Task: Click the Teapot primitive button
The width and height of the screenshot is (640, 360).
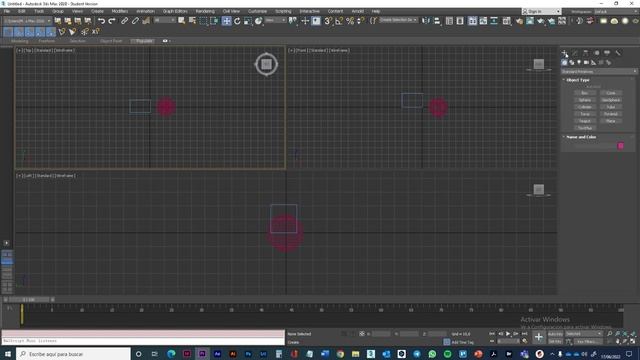Action: pos(584,121)
